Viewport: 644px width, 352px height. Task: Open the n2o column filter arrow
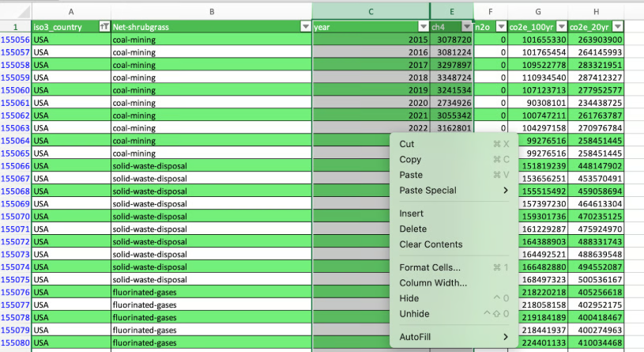click(499, 27)
